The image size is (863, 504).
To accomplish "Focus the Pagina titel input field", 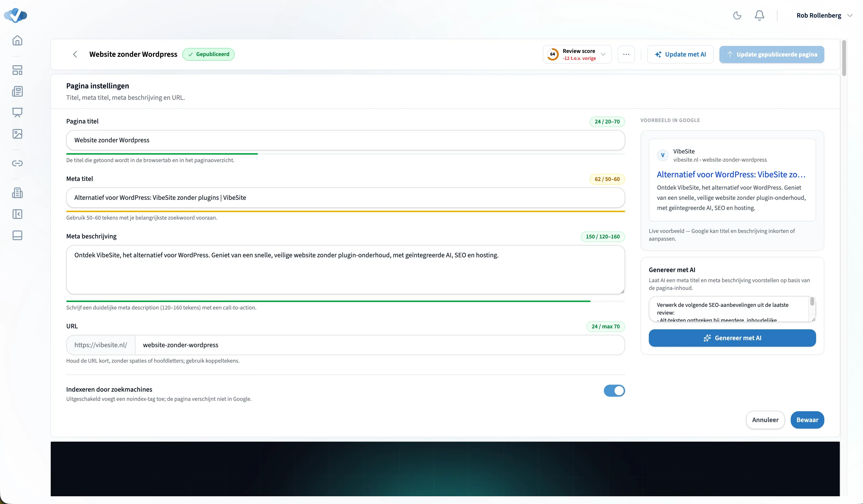I will [x=345, y=140].
